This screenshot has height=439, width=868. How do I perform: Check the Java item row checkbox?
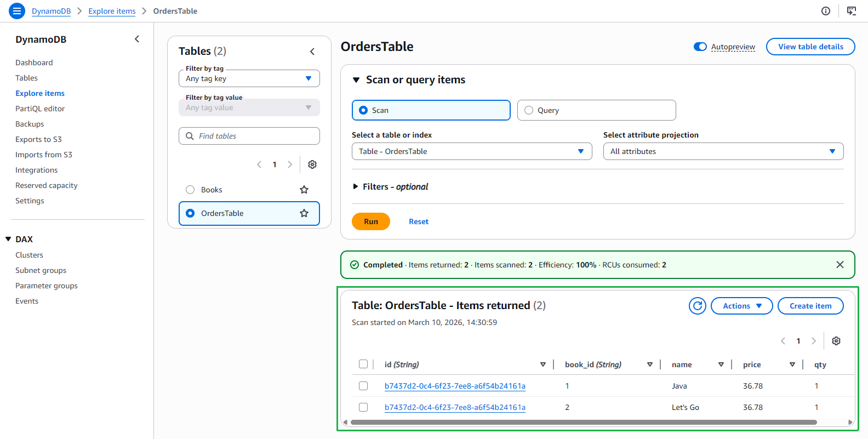pos(363,386)
